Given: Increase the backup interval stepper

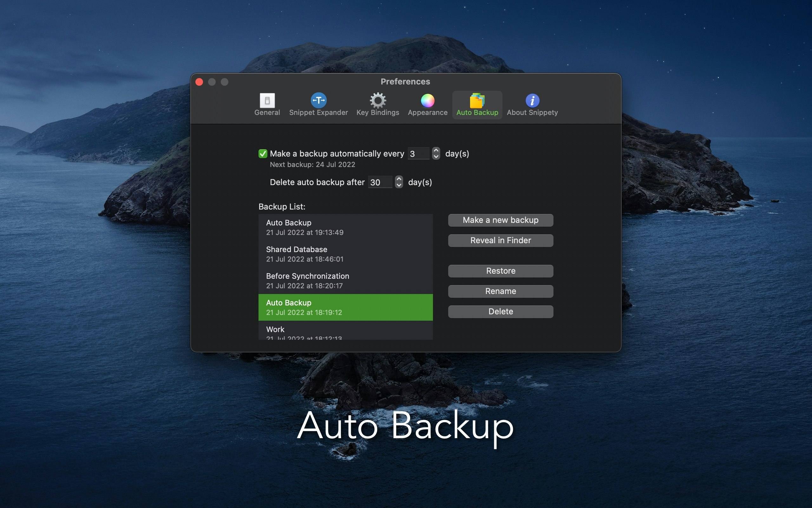Looking at the screenshot, I should (x=436, y=150).
